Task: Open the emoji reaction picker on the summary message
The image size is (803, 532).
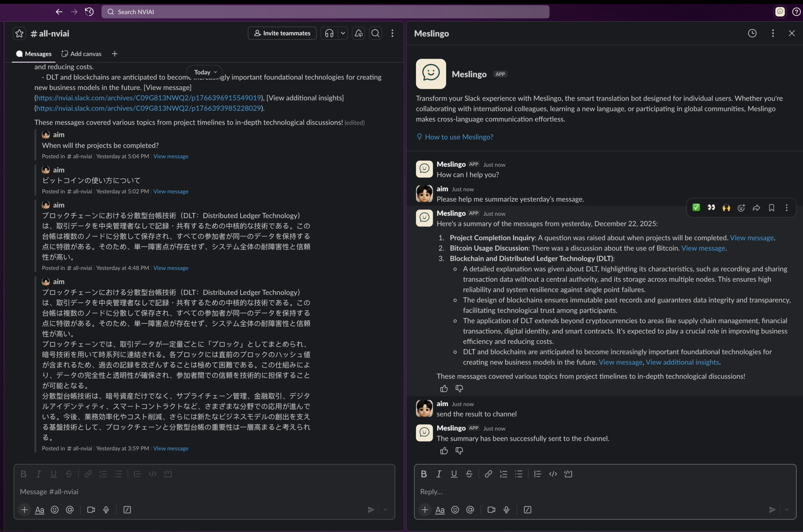Action: click(x=741, y=208)
